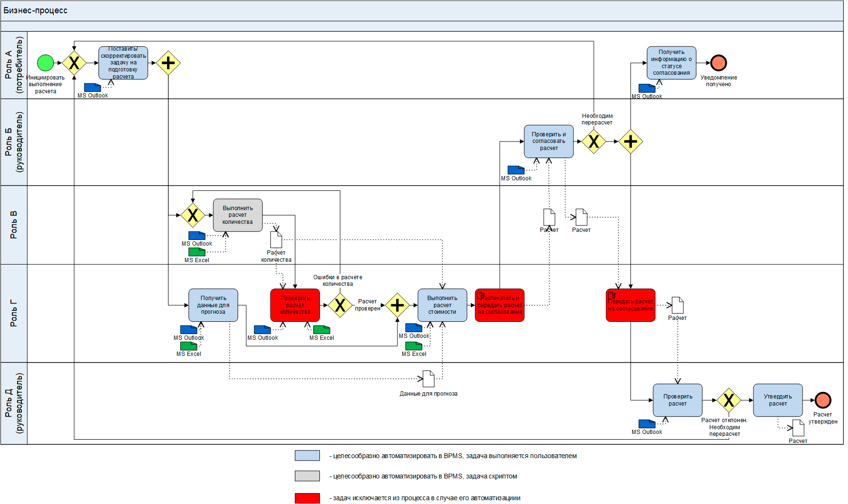The width and height of the screenshot is (848, 504).
Task: Click the "Расчет количества" document icon
Action: coord(276,239)
